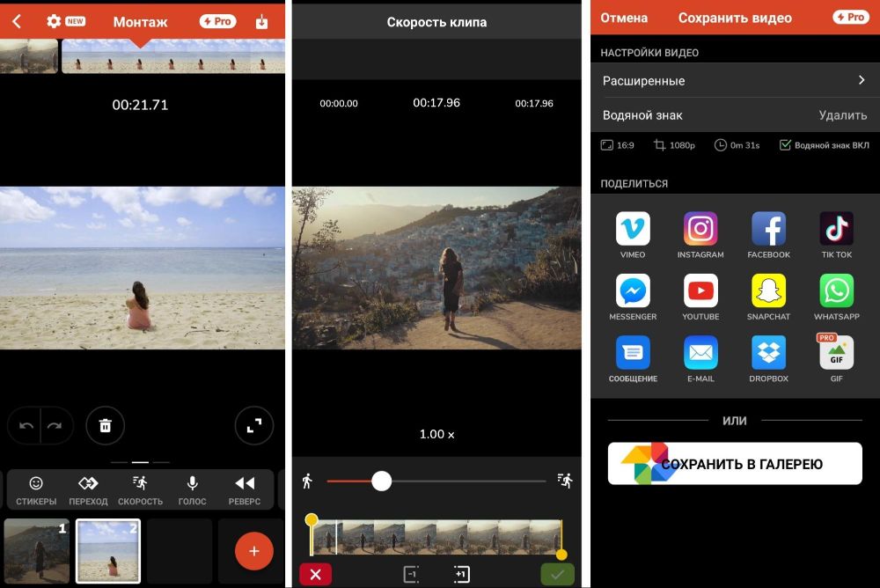Image resolution: width=880 pixels, height=588 pixels.
Task: Tap the Отмена button
Action: pos(624,18)
